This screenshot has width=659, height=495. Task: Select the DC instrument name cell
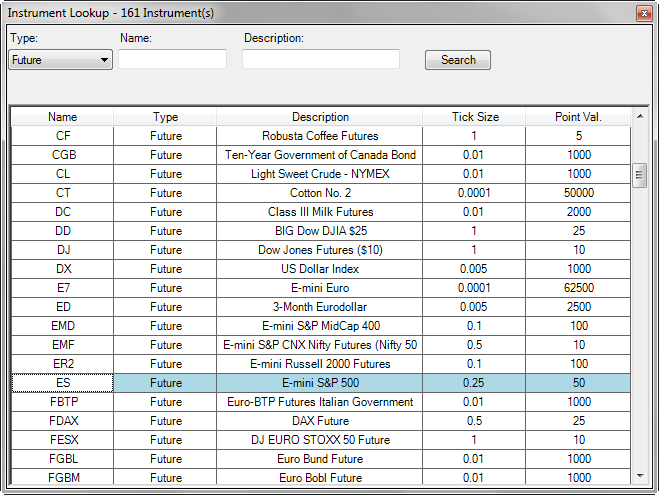point(63,212)
